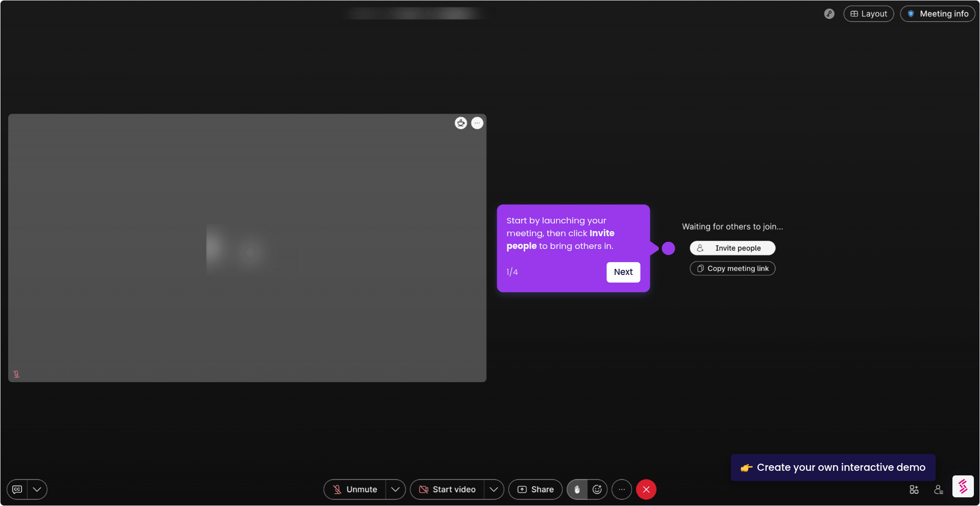Click the Share content button

[x=535, y=489]
